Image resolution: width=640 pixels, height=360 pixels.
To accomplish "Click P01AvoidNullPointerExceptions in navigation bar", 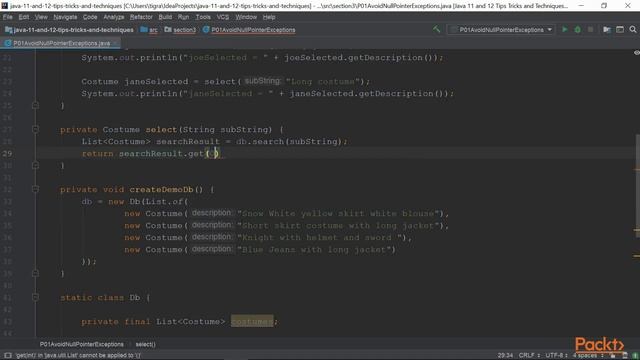I will 253,30.
